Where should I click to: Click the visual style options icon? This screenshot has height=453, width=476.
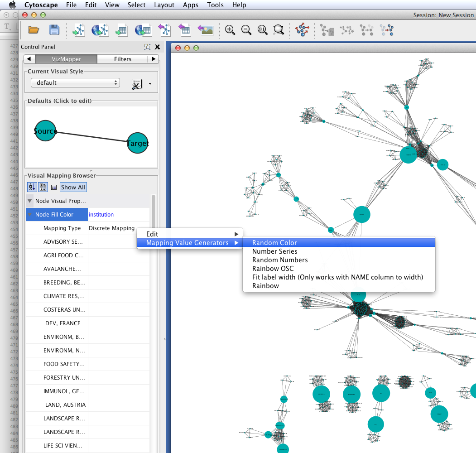point(137,84)
